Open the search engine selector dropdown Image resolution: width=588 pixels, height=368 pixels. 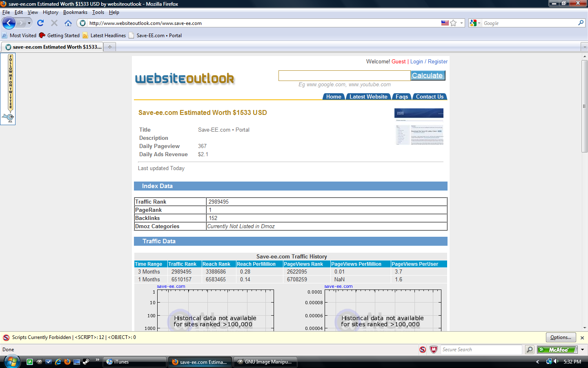[x=475, y=23]
